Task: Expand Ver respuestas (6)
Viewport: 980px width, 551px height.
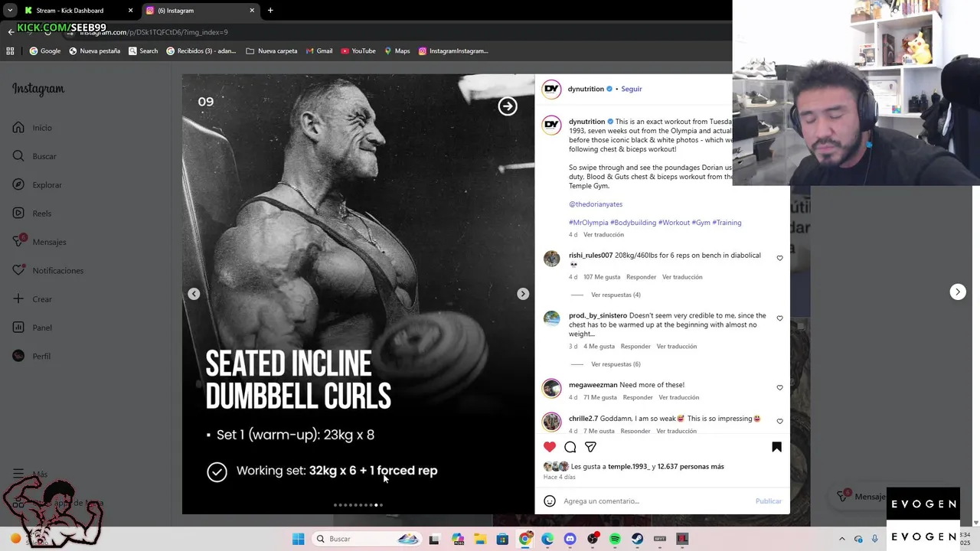Action: (x=616, y=364)
